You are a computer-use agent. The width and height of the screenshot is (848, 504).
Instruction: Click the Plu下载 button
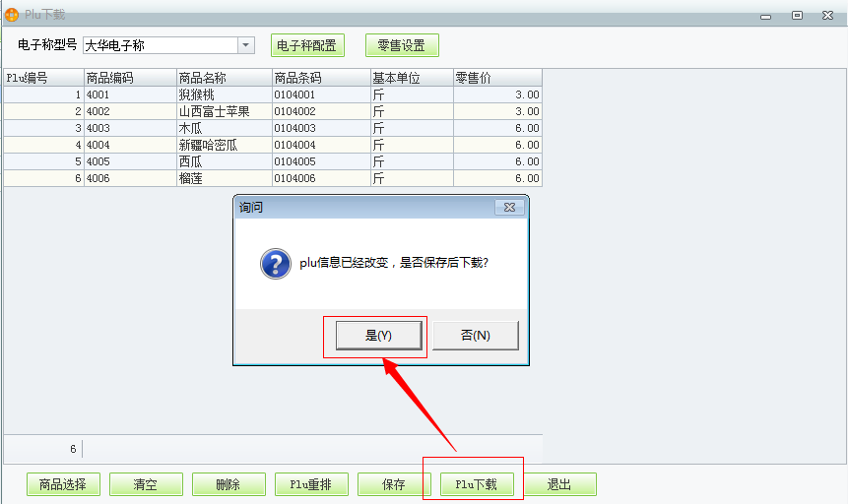(x=477, y=484)
